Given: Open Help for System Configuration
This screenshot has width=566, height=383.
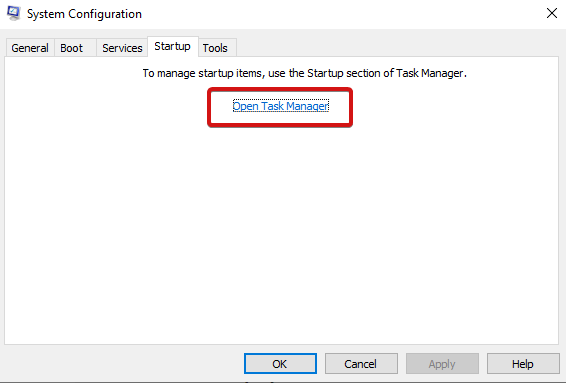Looking at the screenshot, I should tap(523, 364).
